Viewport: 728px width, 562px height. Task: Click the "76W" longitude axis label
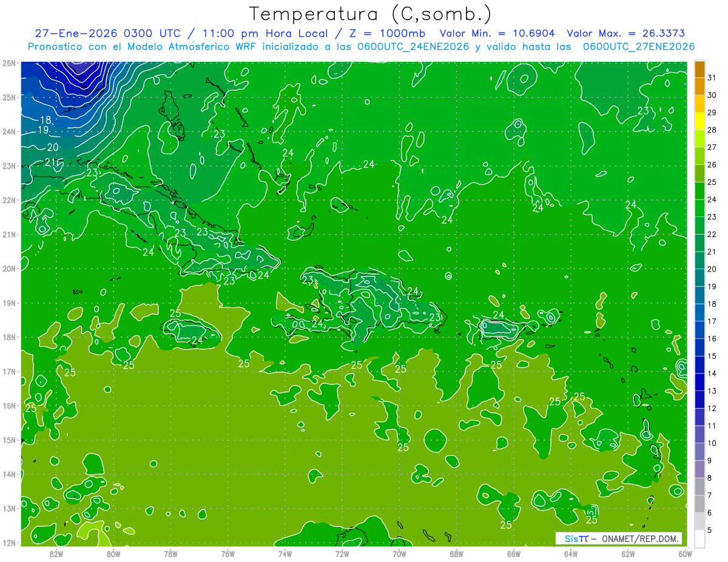(227, 553)
